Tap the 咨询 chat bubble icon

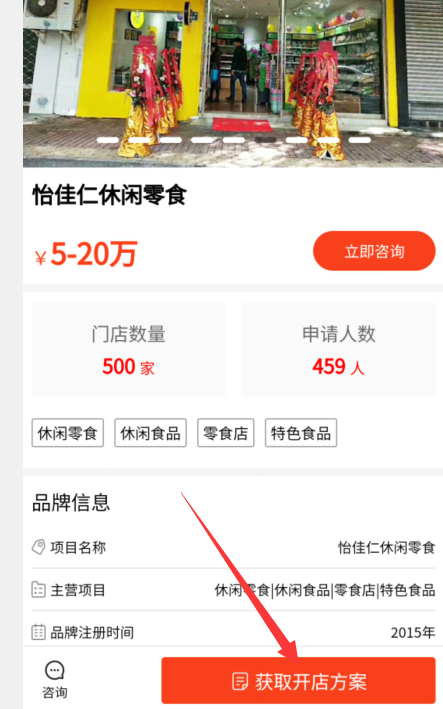click(54, 671)
